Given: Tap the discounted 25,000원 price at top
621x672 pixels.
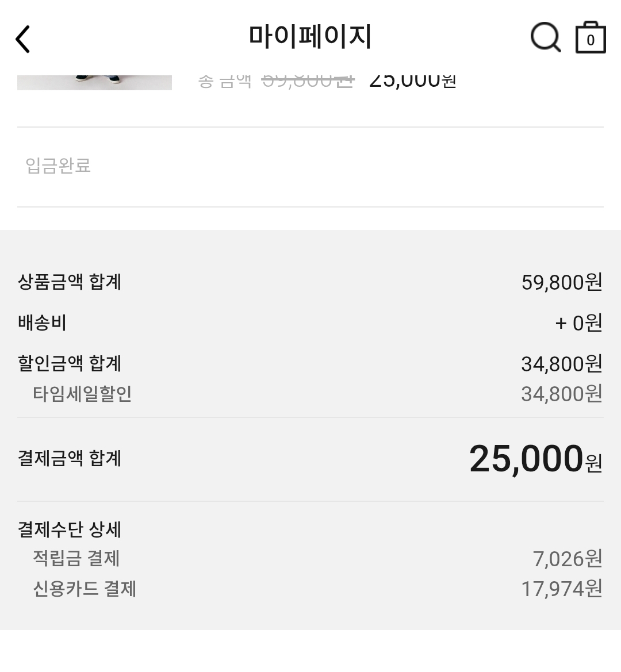Looking at the screenshot, I should tap(413, 80).
